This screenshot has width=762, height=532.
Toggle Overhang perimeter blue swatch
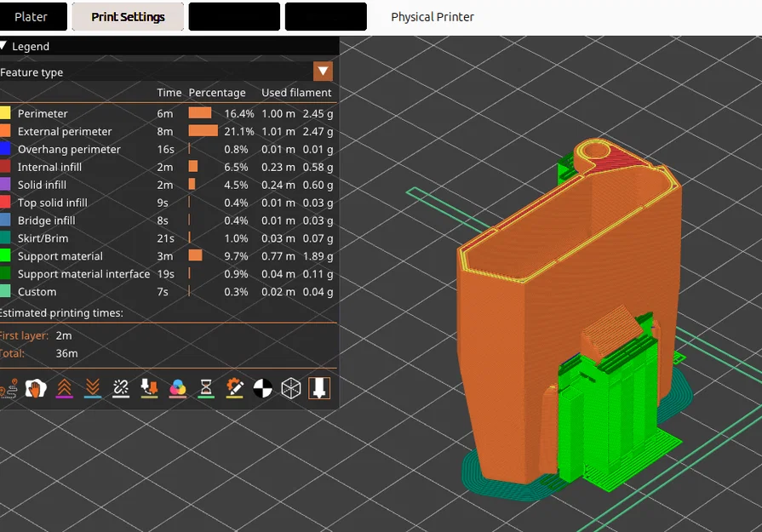(5, 149)
